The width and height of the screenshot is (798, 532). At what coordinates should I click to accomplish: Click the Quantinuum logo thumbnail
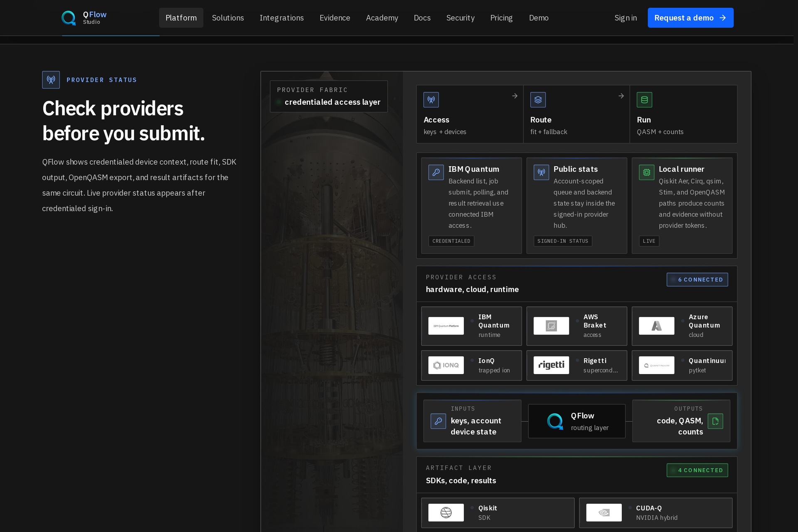point(656,365)
